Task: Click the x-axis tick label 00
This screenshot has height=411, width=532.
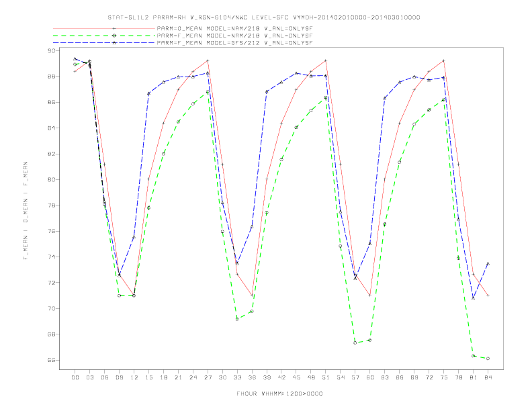Action: coord(75,377)
